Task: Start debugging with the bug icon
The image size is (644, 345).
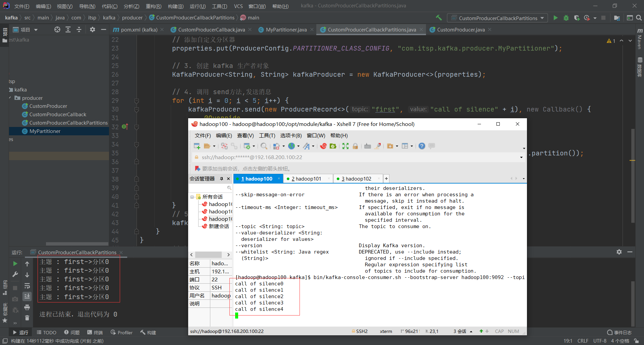Action: 566,18
